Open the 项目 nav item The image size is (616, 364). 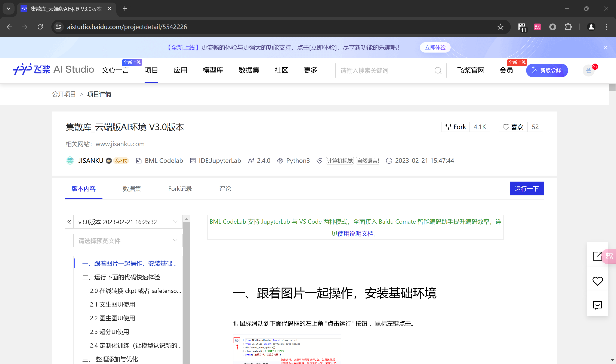coord(151,70)
